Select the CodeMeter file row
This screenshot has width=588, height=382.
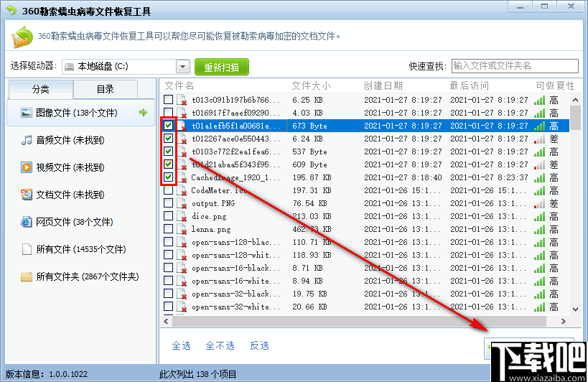pos(365,190)
